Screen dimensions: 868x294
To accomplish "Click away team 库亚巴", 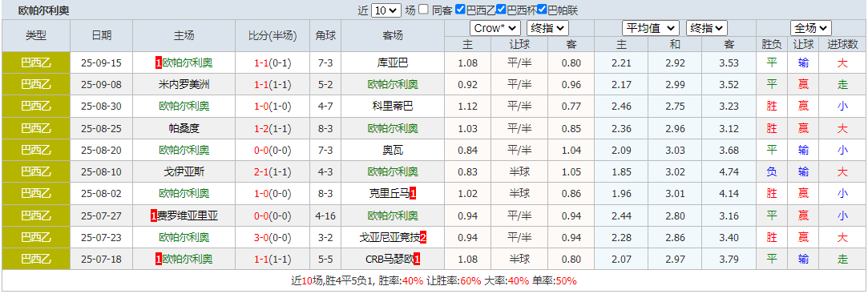I will pos(393,63).
